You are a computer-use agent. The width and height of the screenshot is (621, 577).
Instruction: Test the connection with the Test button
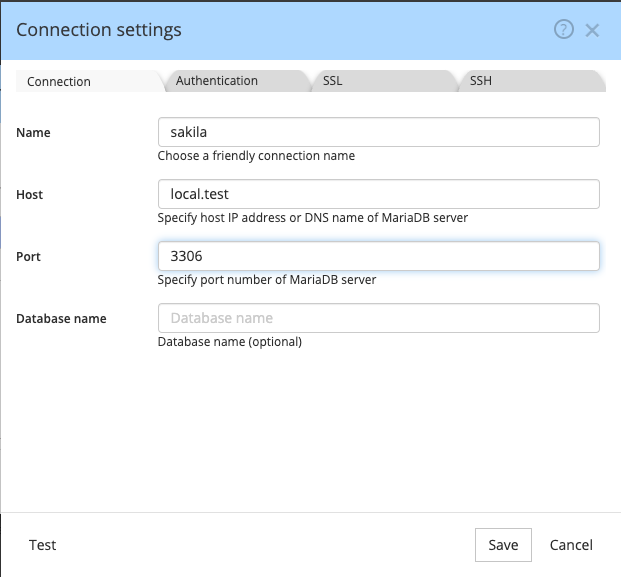(x=42, y=545)
